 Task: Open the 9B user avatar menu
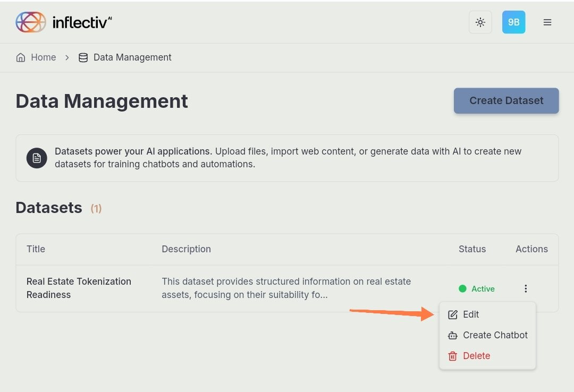(513, 22)
